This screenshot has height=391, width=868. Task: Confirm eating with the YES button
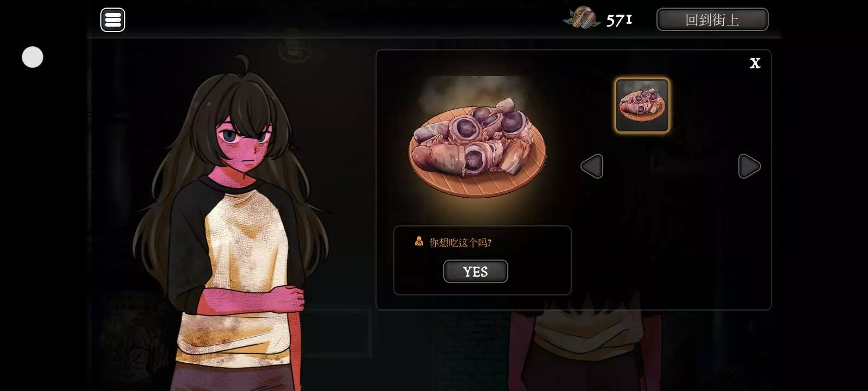coord(476,271)
